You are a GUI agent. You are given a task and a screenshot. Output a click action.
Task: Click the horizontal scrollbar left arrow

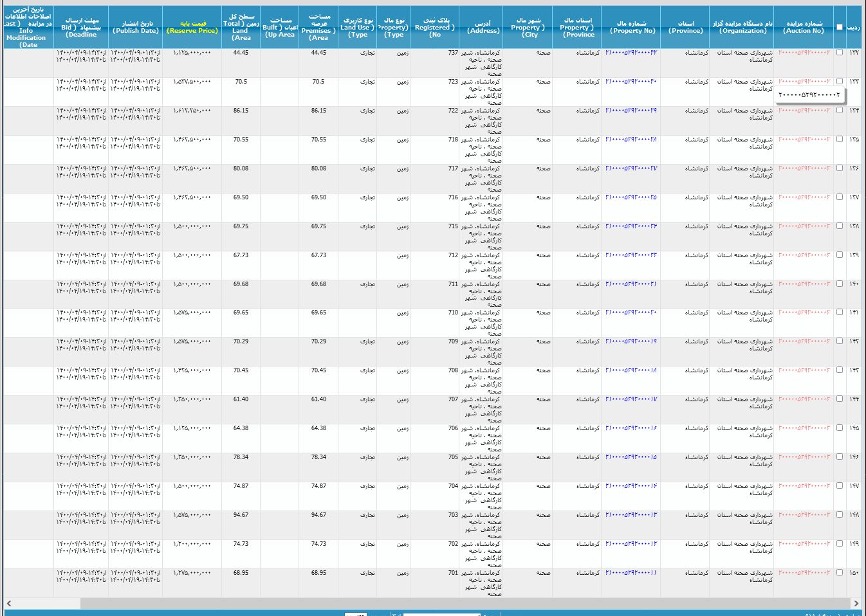click(8, 603)
